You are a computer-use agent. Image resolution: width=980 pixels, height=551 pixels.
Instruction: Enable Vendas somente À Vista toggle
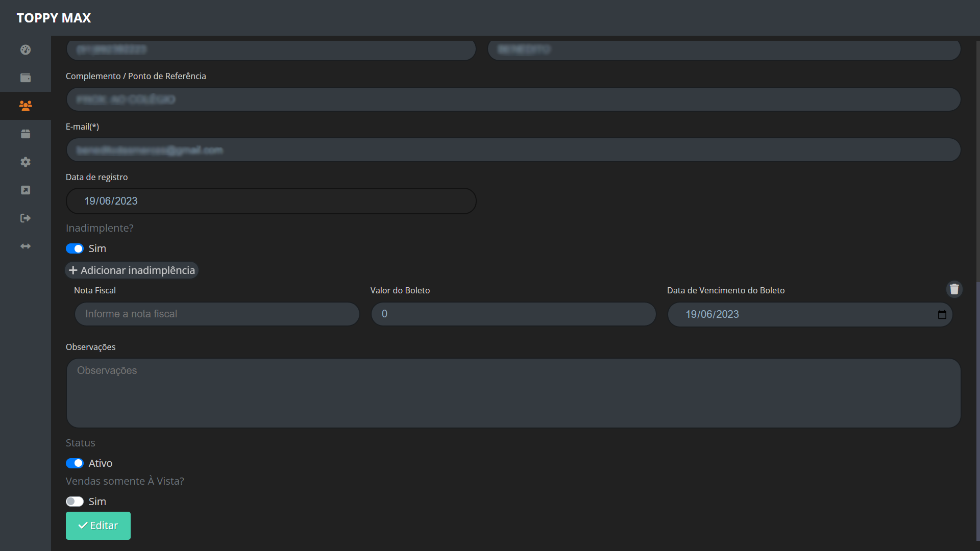point(75,502)
